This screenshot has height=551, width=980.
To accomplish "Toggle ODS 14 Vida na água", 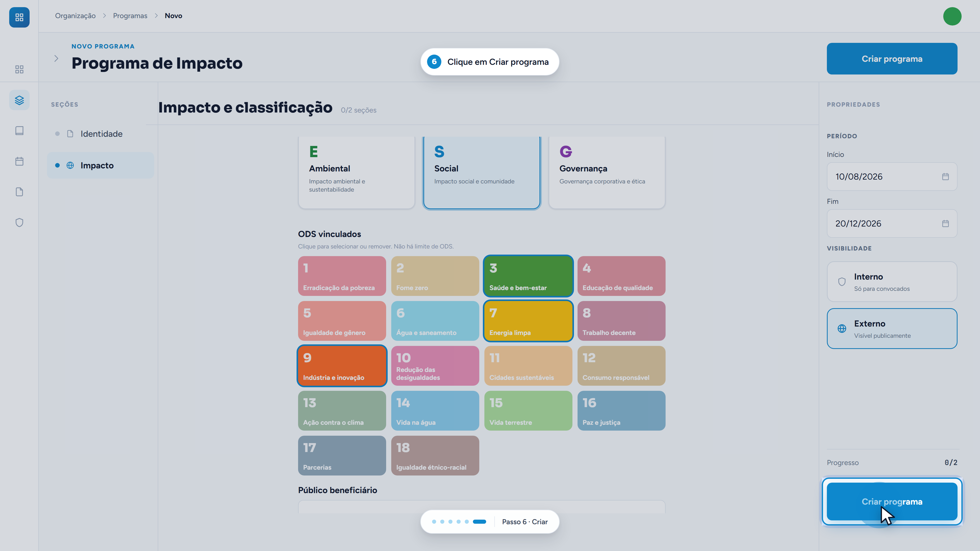I will coord(435,411).
